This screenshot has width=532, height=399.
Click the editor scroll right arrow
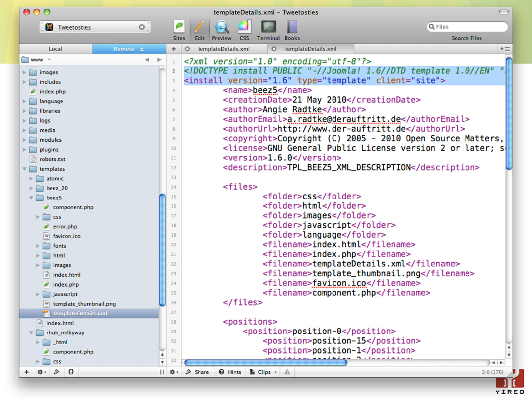point(501,363)
